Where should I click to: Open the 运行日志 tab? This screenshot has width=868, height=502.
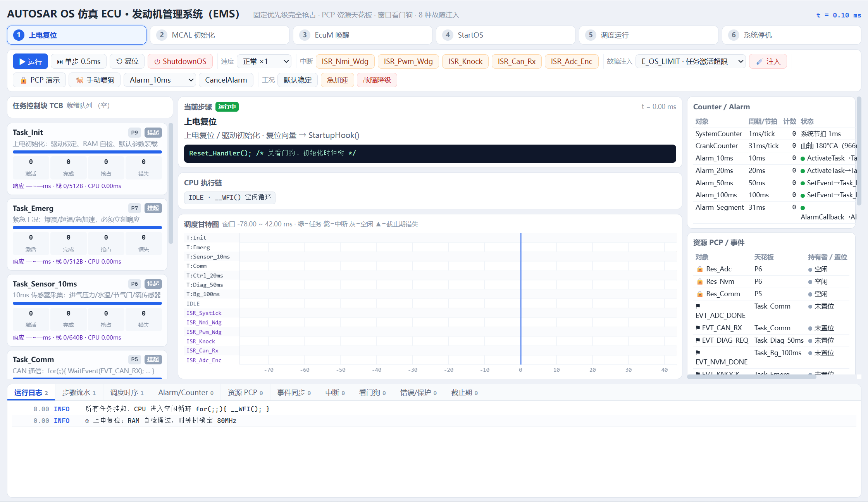(x=31, y=393)
